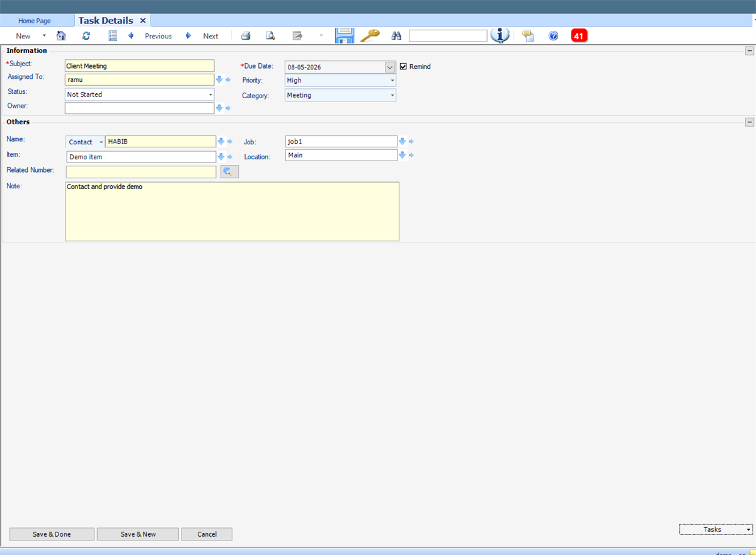
Task: Click the Job field containing job1
Action: [x=341, y=142]
